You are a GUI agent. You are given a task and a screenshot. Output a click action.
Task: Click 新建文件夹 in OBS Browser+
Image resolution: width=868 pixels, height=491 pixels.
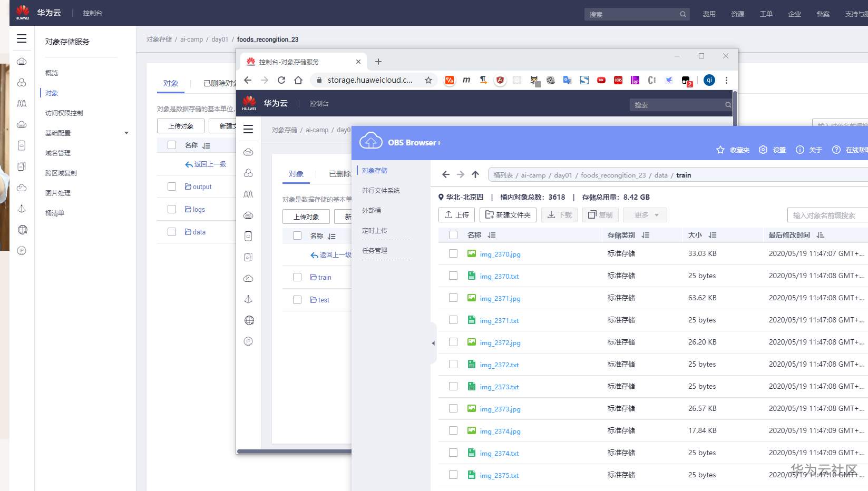click(509, 215)
